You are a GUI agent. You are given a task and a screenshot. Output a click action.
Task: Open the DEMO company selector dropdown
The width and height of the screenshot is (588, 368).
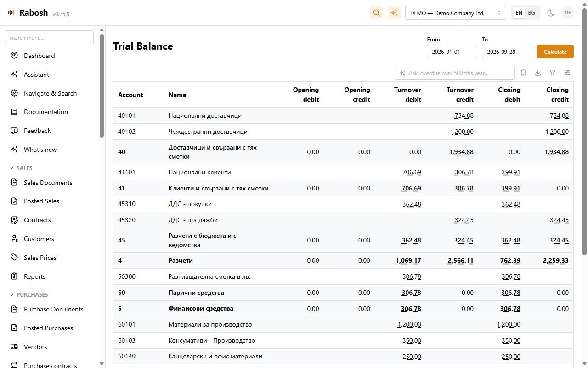456,13
